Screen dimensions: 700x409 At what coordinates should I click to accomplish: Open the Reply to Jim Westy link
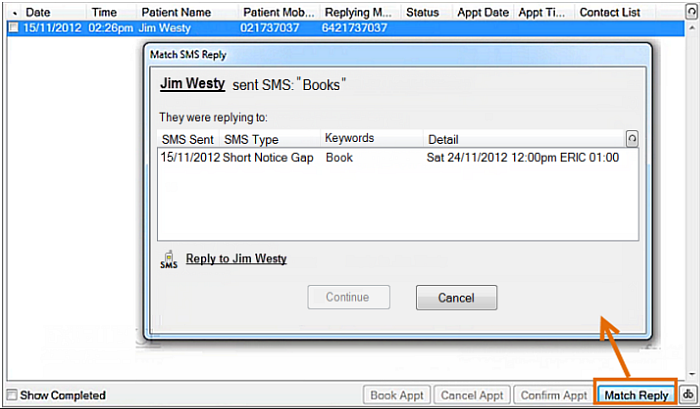[x=236, y=259]
